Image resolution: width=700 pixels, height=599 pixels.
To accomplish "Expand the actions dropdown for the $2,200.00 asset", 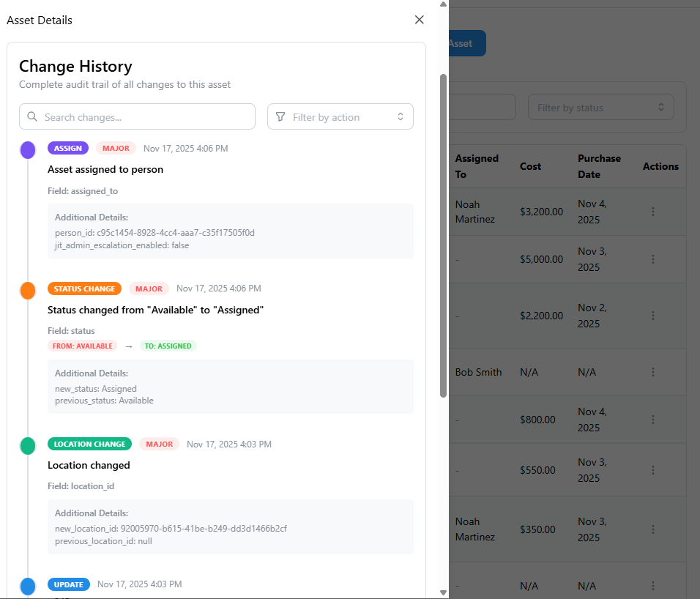I will (x=652, y=316).
